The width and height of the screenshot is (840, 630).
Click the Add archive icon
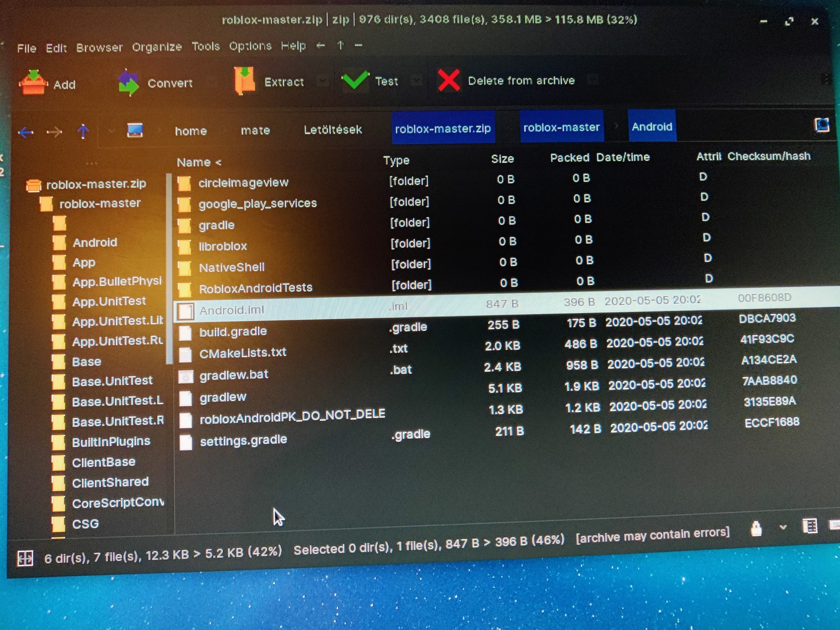click(33, 82)
